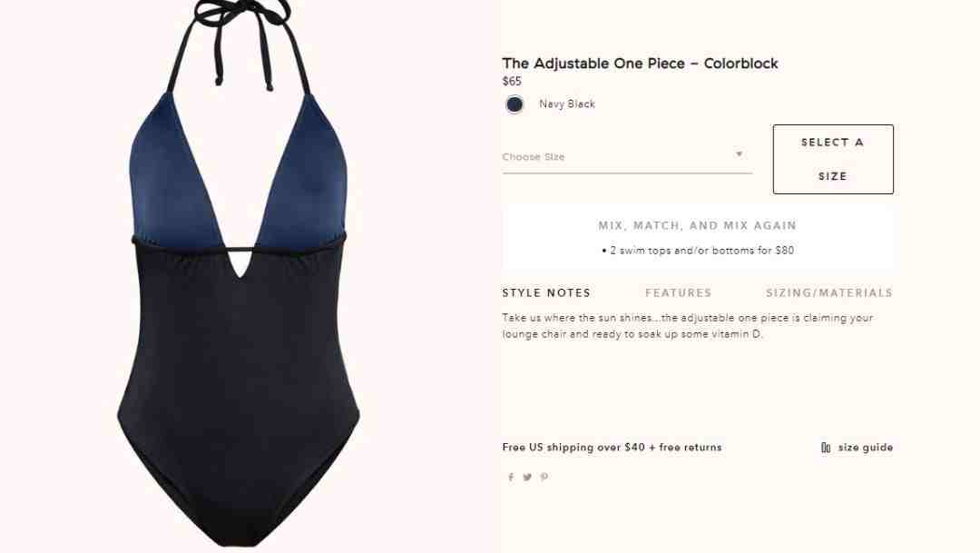Pin the product to Pinterest

tap(544, 478)
